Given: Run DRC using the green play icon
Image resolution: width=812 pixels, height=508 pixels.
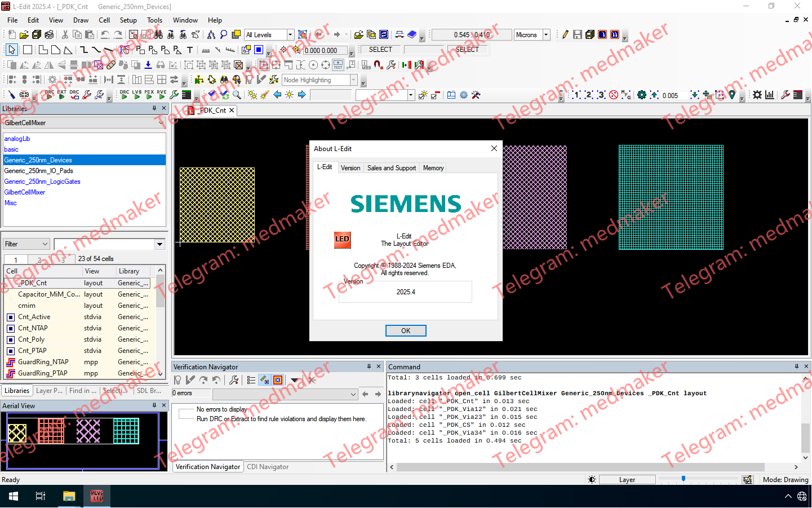Looking at the screenshot, I should point(124,95).
